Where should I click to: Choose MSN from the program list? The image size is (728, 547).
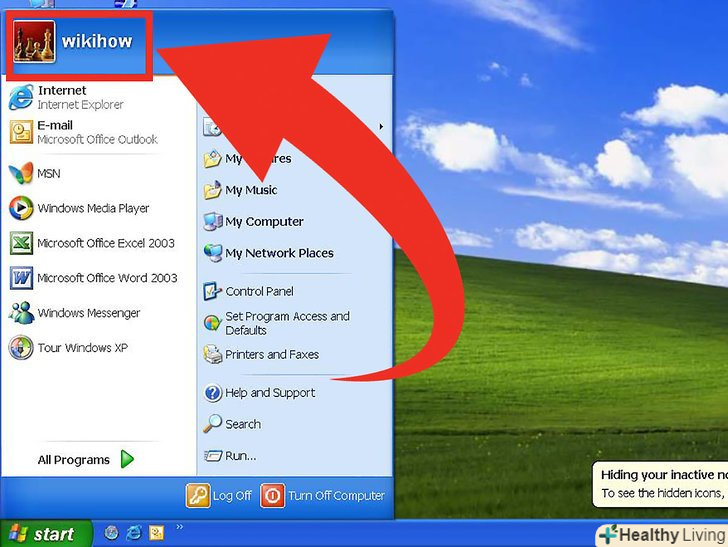[x=49, y=174]
